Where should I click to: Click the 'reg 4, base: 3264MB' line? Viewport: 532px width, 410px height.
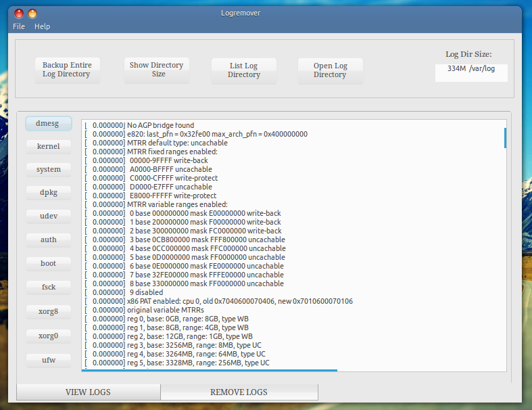click(x=175, y=355)
